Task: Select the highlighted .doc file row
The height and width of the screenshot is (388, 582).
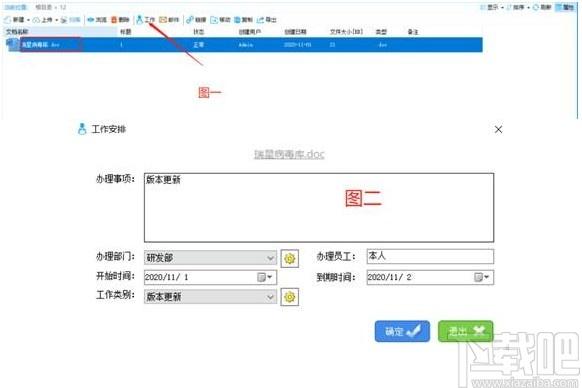Action: [245, 45]
